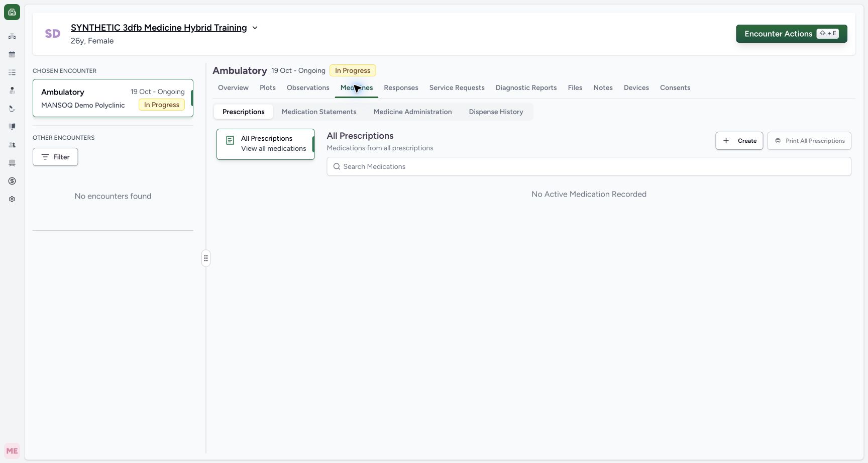868x463 pixels.
Task: Click the Create prescription button
Action: (739, 141)
